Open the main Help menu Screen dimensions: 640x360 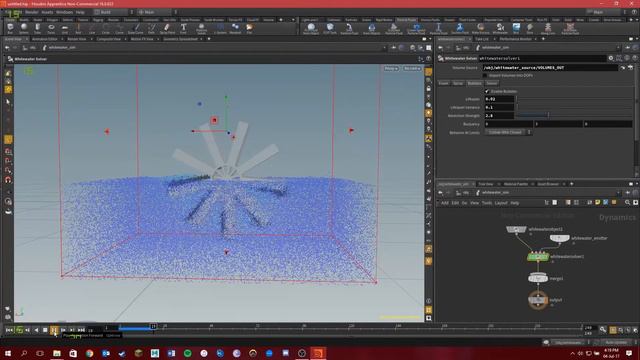pos(80,12)
